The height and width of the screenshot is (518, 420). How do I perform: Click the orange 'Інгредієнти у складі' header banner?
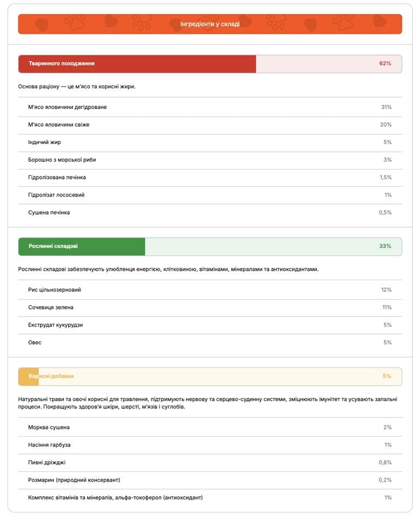pyautogui.click(x=210, y=24)
